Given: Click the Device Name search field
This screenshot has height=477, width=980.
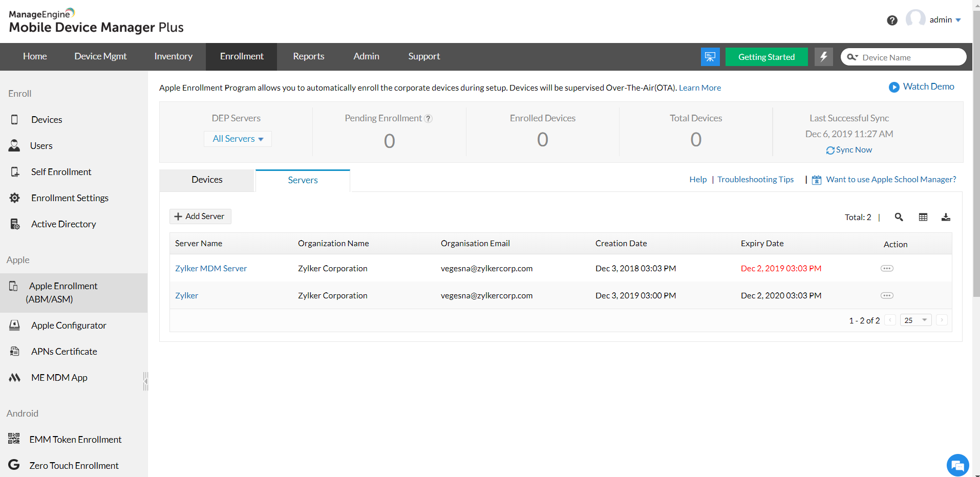Looking at the screenshot, I should pos(909,57).
